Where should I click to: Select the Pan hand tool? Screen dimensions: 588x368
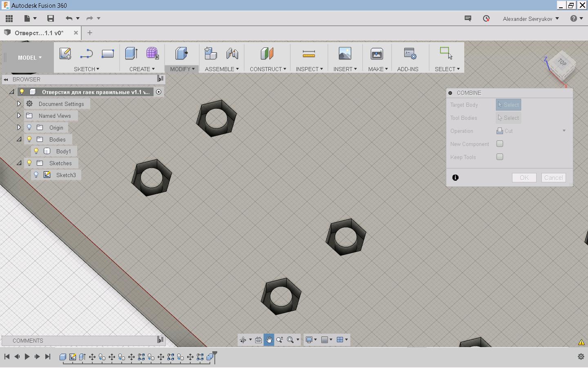point(269,340)
